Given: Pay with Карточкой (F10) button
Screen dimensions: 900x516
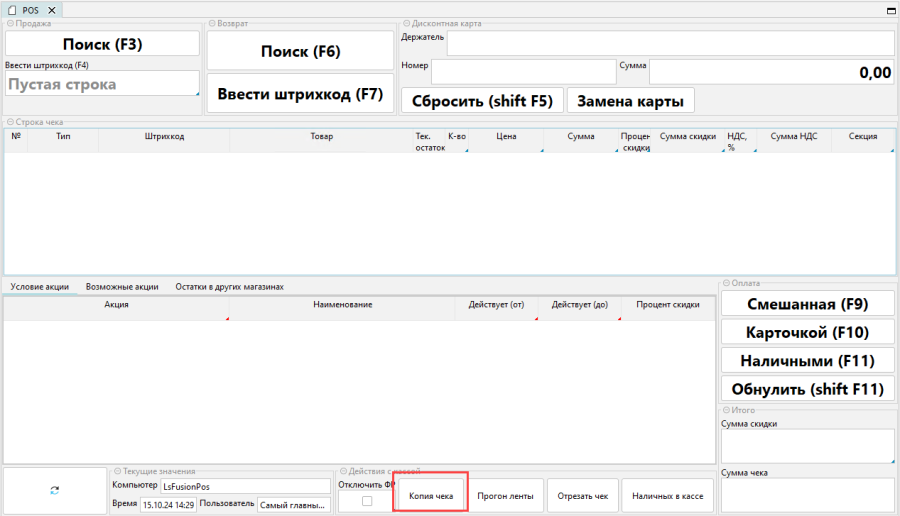Looking at the screenshot, I should 807,332.
